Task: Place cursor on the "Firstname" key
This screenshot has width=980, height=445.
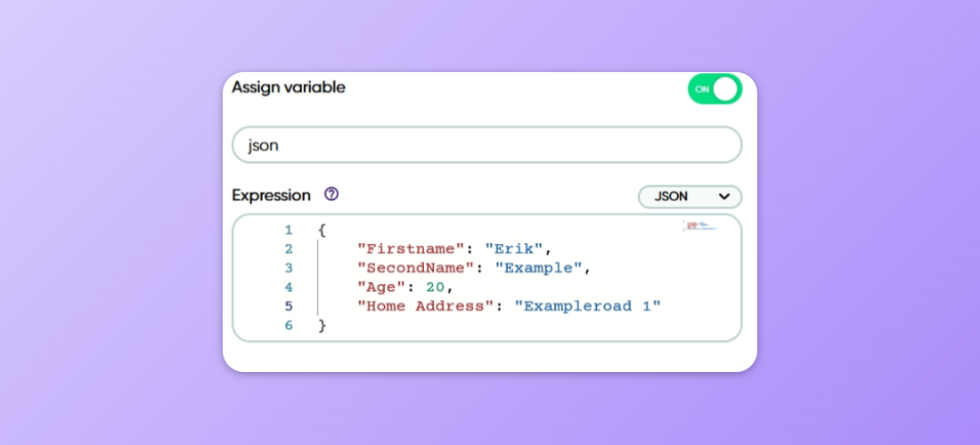Action: pos(409,249)
